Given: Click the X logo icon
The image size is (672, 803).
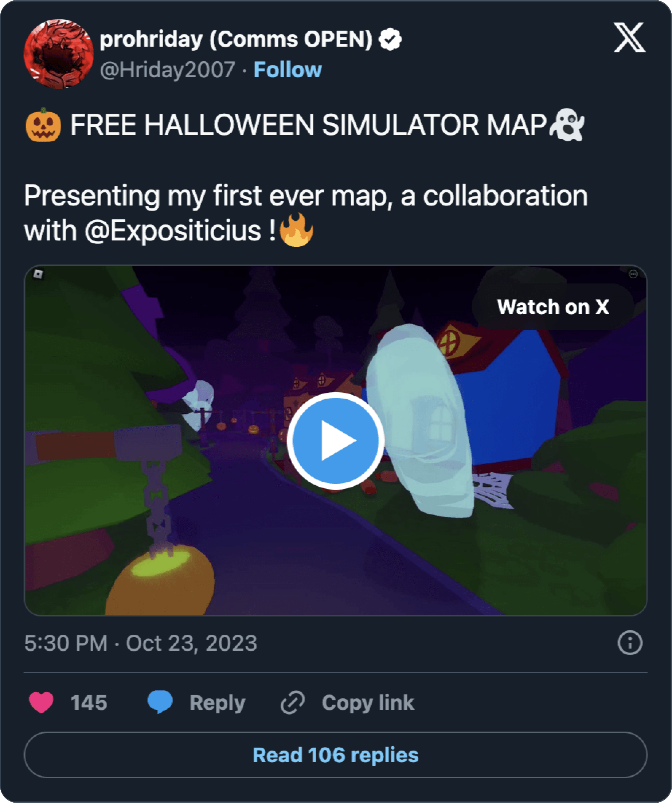Looking at the screenshot, I should (629, 37).
